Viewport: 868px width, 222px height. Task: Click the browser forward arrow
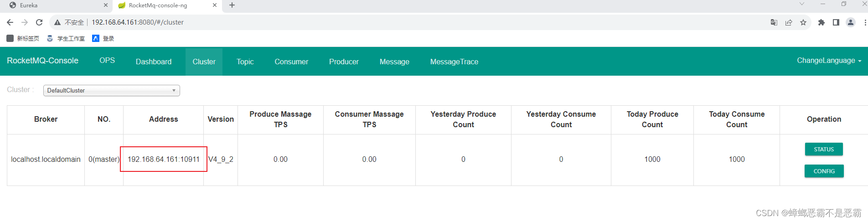point(25,22)
